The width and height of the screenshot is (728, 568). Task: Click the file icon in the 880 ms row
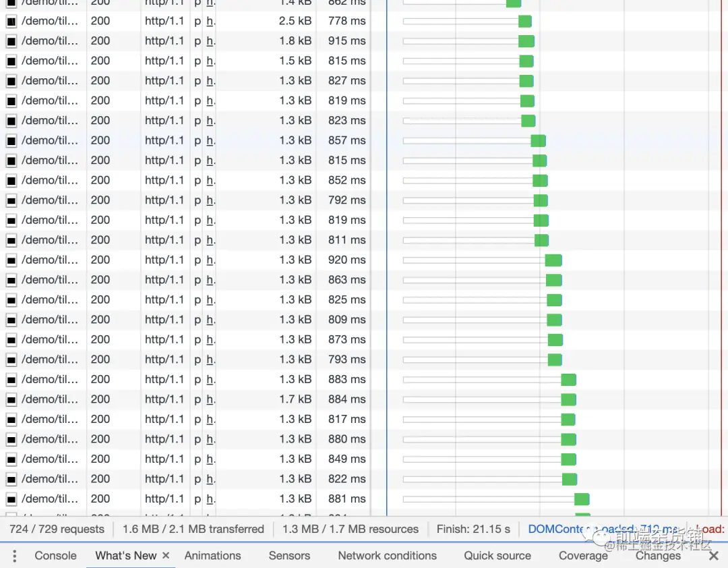[11, 440]
